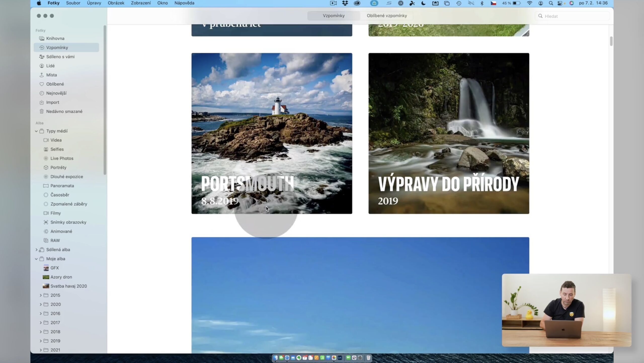Select Lidé people icon in sidebar
This screenshot has height=363, width=644.
pyautogui.click(x=42, y=66)
